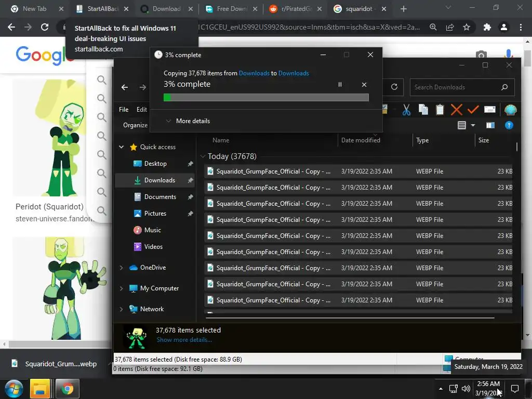Open top Peridot (Squaridot) image thumbnail
This screenshot has height=399, width=532.
click(50, 138)
